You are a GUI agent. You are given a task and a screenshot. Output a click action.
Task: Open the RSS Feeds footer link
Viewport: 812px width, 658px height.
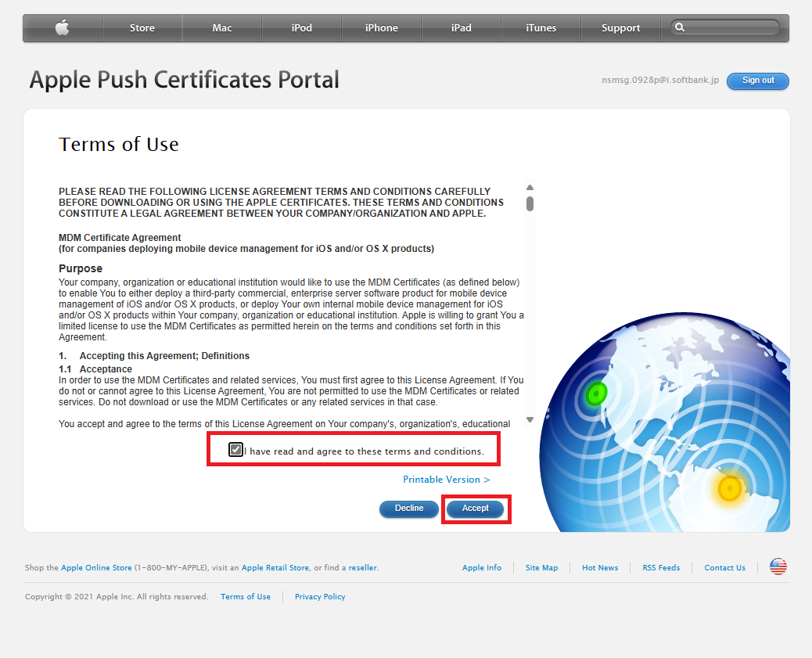661,568
